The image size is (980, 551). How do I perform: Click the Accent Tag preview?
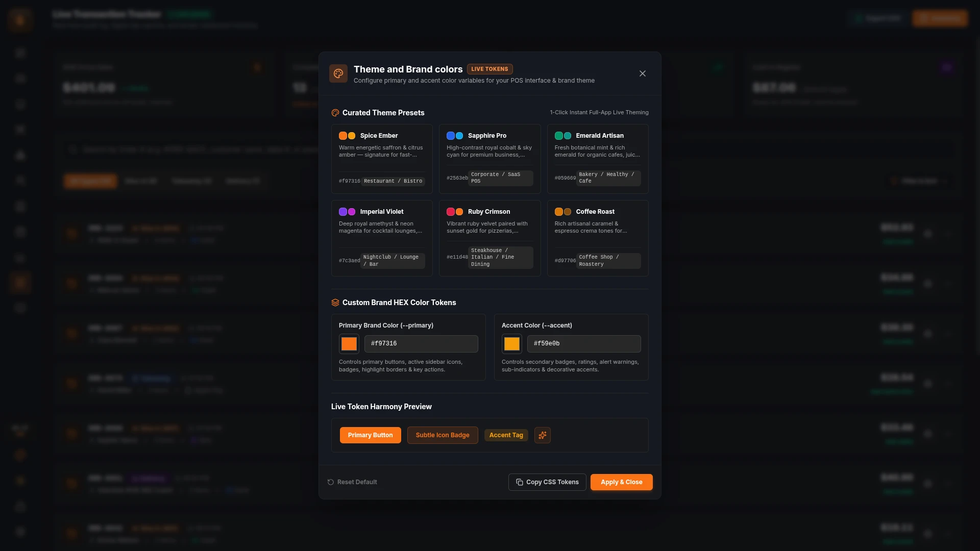tap(506, 435)
